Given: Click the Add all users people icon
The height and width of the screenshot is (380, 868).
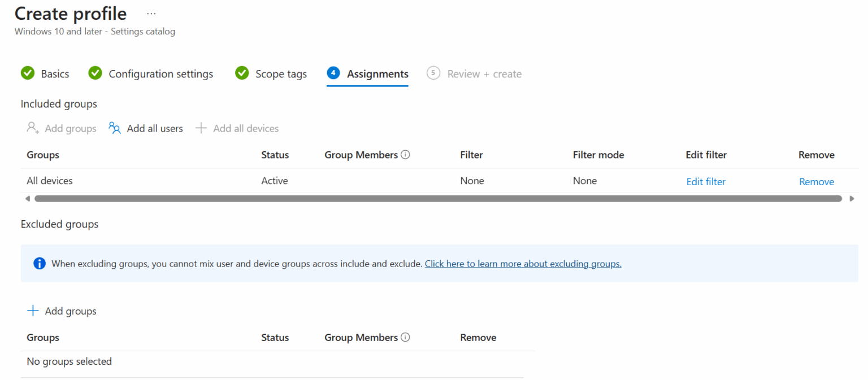Looking at the screenshot, I should tap(115, 128).
